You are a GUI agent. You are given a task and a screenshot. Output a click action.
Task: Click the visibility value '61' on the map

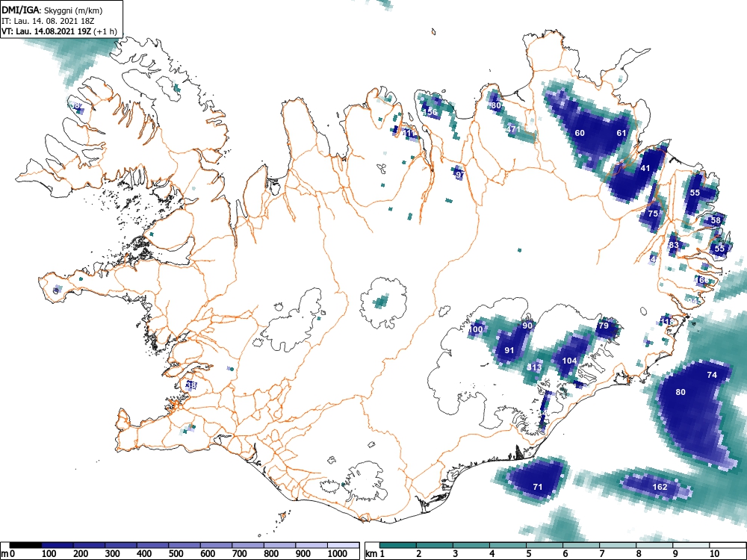click(622, 133)
